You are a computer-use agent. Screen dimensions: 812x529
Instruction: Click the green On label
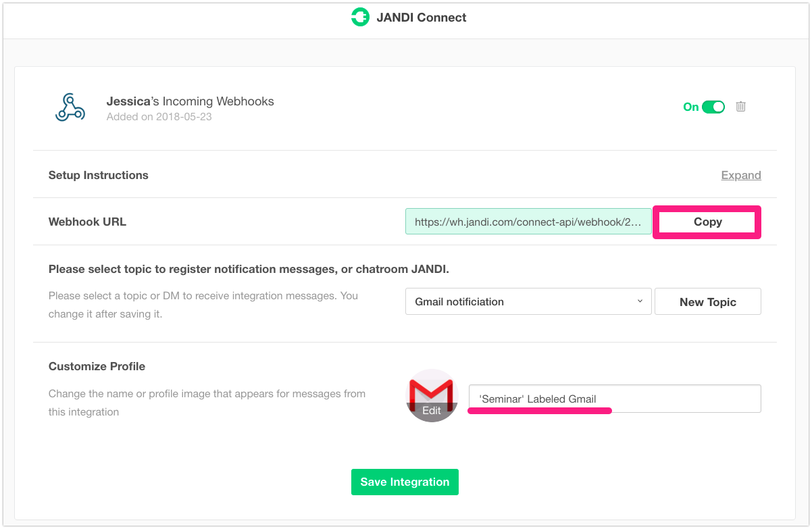(x=690, y=107)
